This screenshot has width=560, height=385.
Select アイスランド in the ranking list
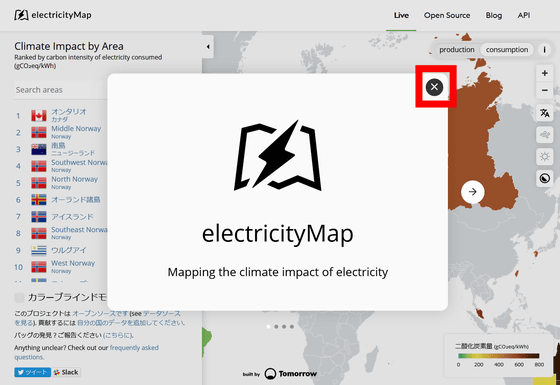point(61,216)
